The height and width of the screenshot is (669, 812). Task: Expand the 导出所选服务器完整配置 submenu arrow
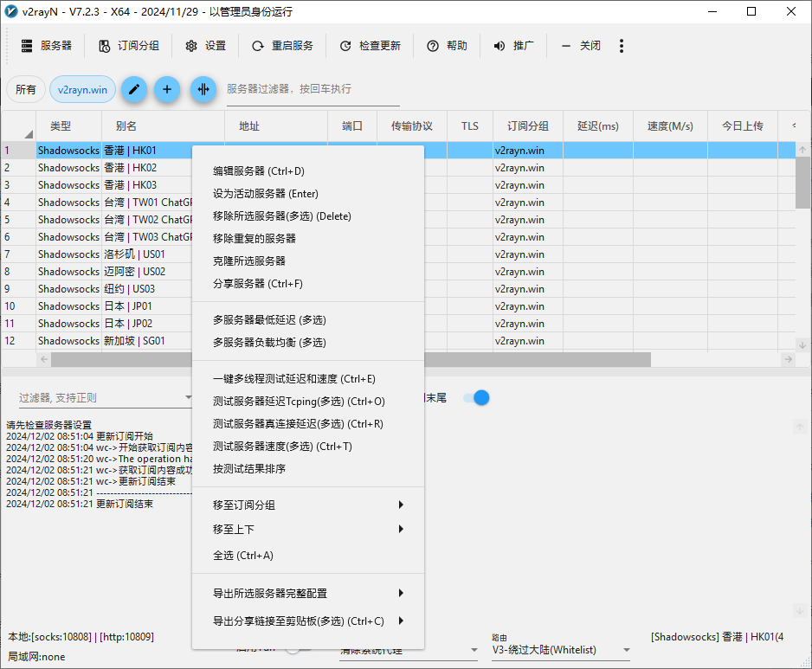[401, 594]
